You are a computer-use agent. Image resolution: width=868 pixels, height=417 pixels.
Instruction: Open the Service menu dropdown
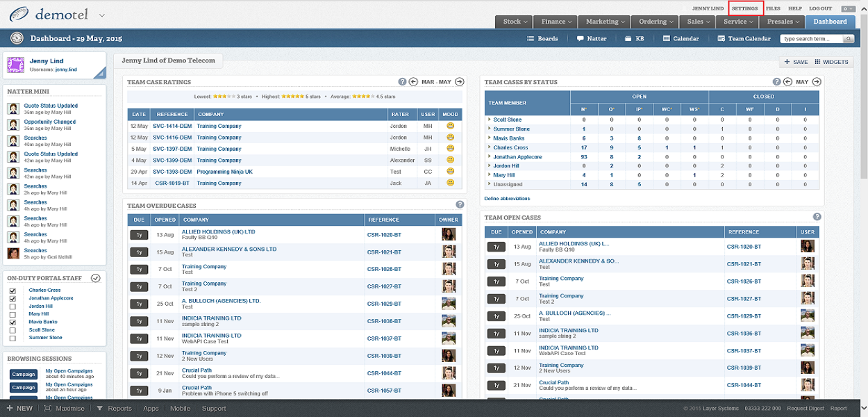[x=737, y=22]
